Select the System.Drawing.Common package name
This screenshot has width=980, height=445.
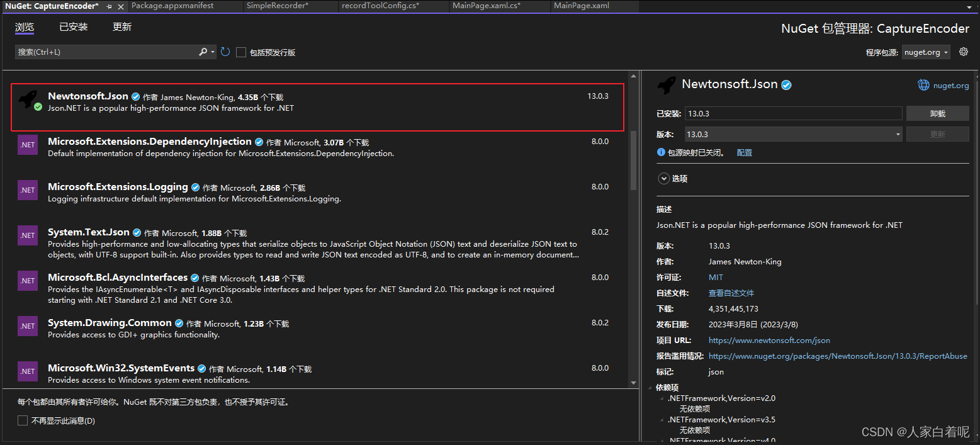(x=110, y=323)
